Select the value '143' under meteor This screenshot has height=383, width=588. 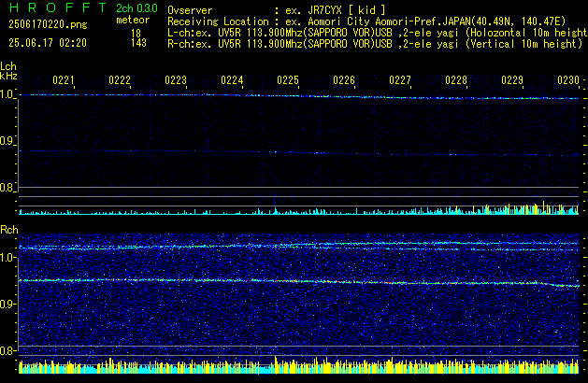pyautogui.click(x=138, y=43)
